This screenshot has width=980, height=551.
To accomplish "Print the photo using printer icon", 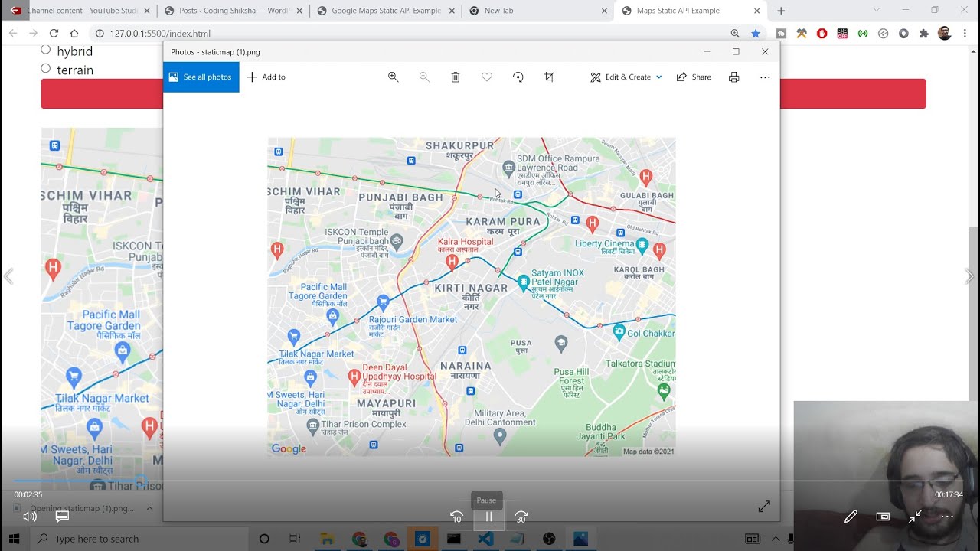I will [733, 77].
